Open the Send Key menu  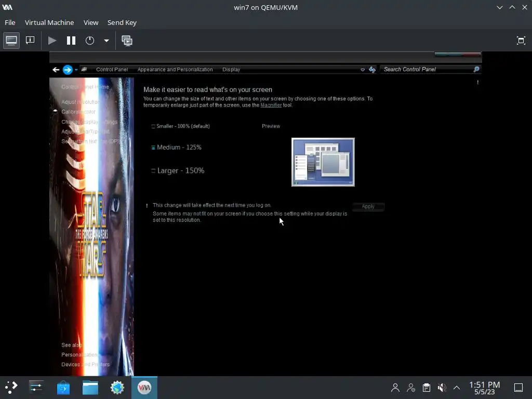(x=122, y=22)
